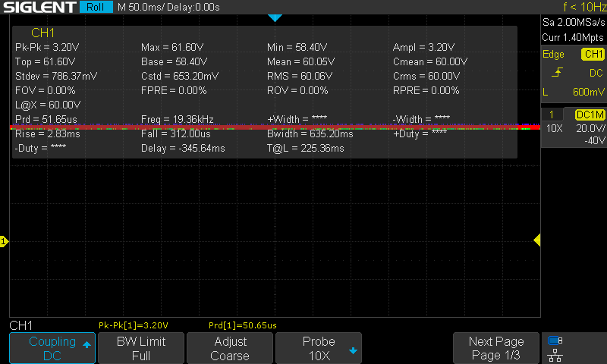
Task: Click the USB device status icon
Action: click(555, 340)
